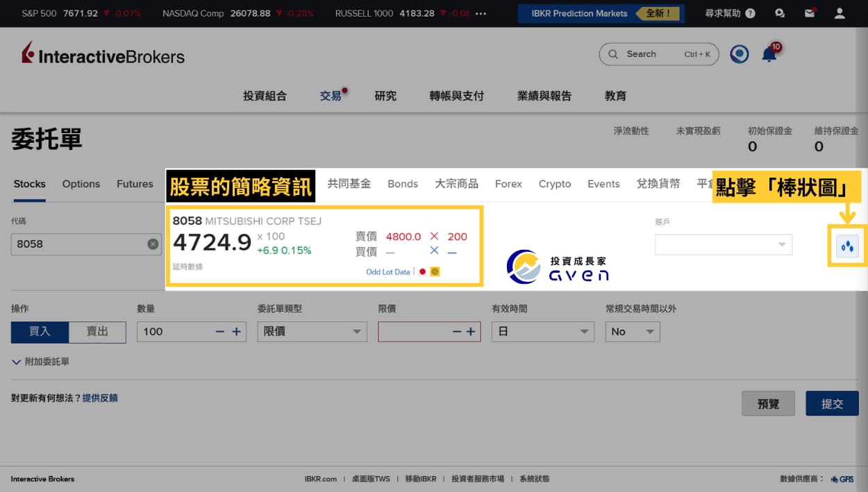Click the 代碼 field containing 8058
This screenshot has width=868, height=492.
(86, 244)
